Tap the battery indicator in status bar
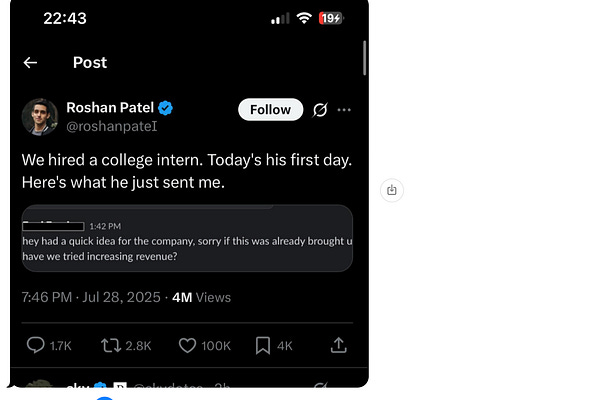The image size is (600, 400). click(331, 18)
